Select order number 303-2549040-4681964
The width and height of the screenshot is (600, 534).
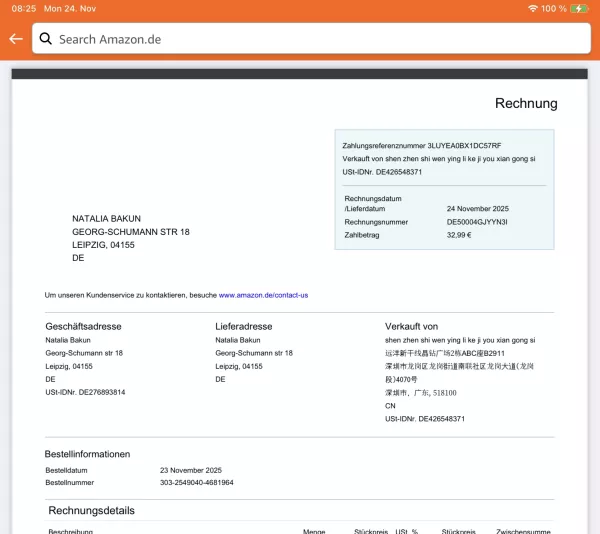[x=197, y=482]
